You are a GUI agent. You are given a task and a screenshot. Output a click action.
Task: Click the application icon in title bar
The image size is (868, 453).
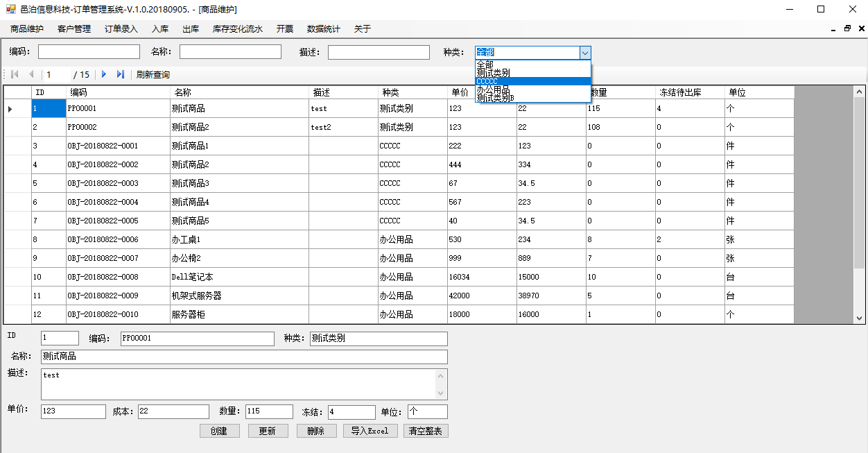click(10, 10)
